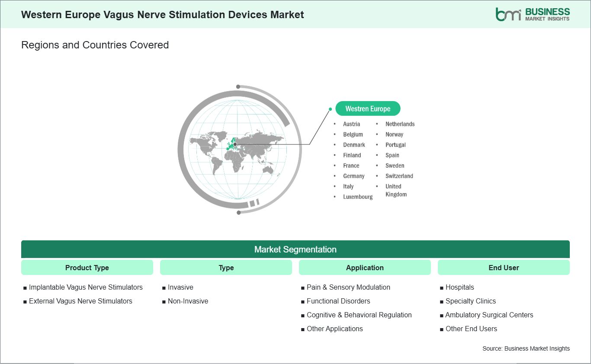Click Italy in the country list
Image resolution: width=591 pixels, height=364 pixels.
[x=348, y=186]
